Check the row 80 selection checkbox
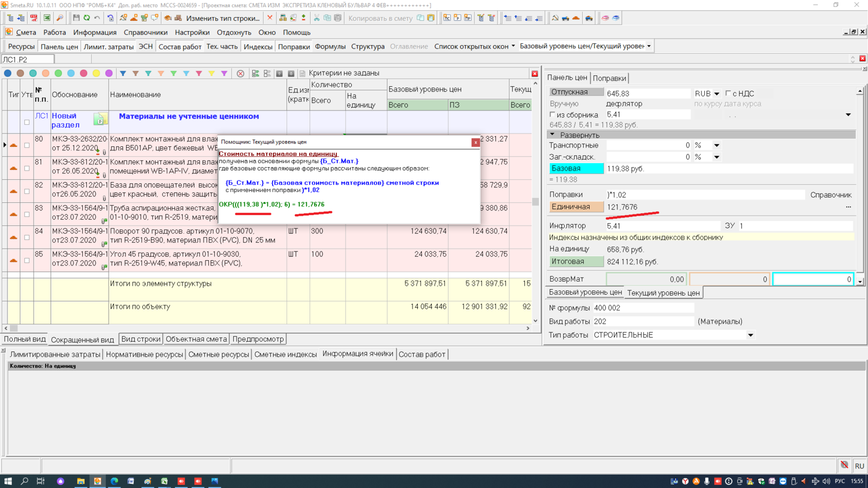868x488 pixels. (27, 145)
